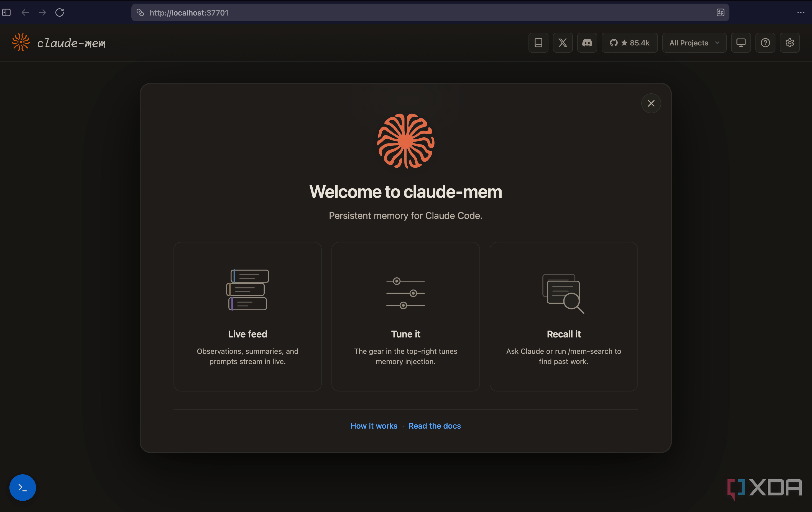Open the help question mark icon

point(765,43)
